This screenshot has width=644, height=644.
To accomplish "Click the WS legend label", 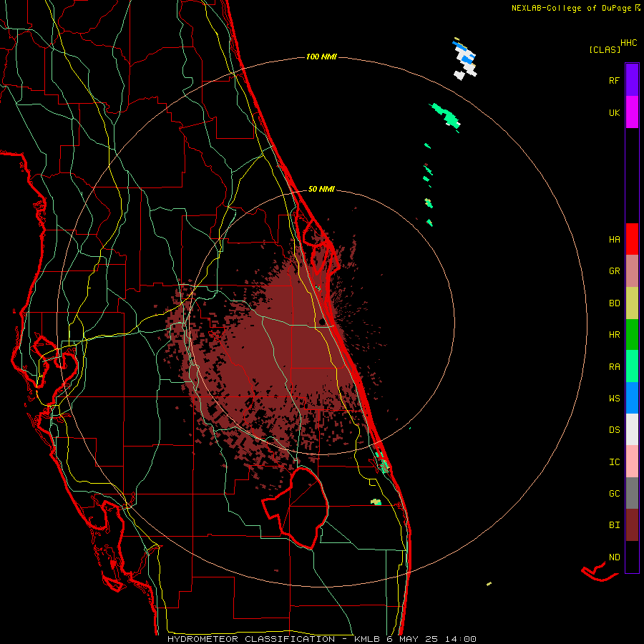I will point(614,398).
